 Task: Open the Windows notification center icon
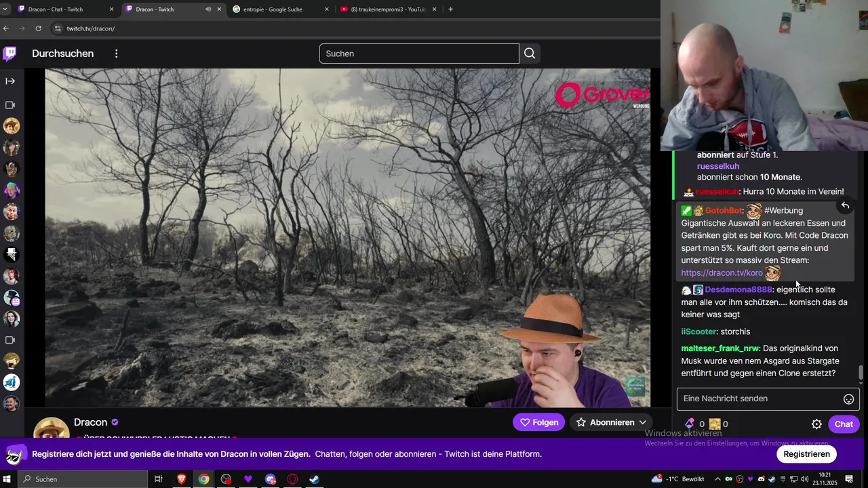tap(849, 479)
